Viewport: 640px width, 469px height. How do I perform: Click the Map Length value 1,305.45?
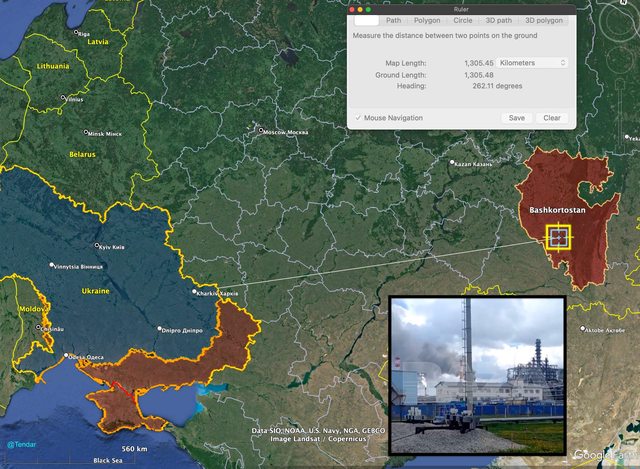pyautogui.click(x=478, y=63)
